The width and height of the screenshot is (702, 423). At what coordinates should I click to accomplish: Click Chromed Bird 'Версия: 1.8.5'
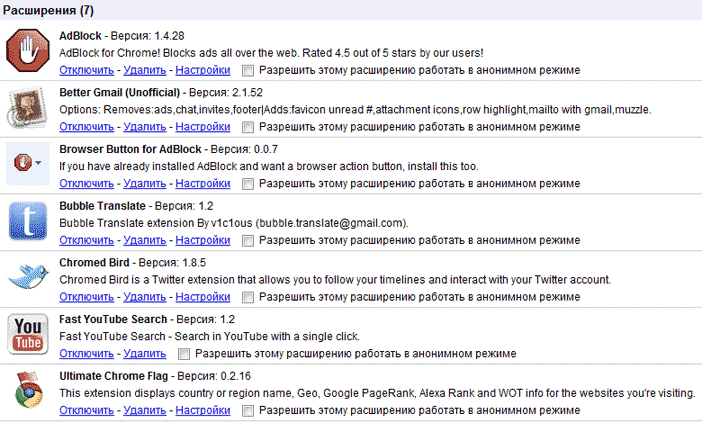(172, 262)
